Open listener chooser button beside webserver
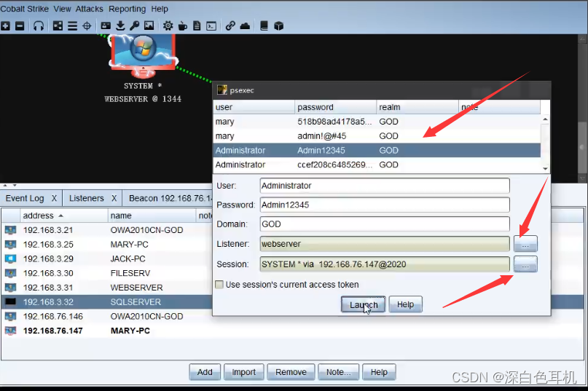The width and height of the screenshot is (588, 391). 525,244
